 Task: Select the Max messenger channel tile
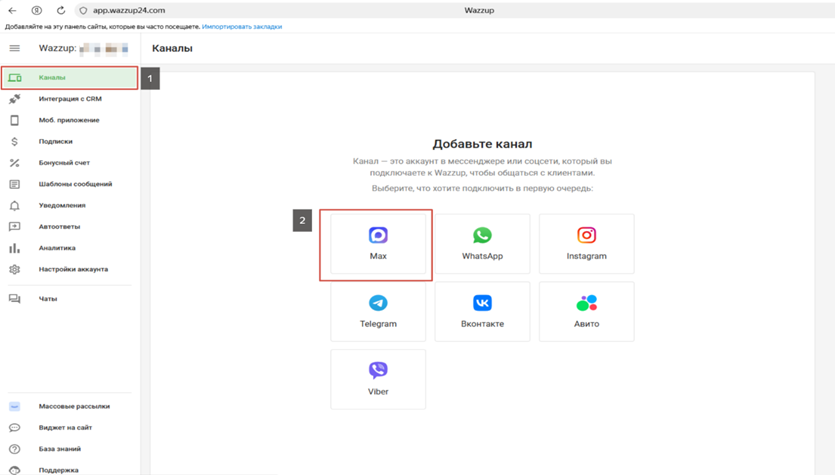pos(378,244)
